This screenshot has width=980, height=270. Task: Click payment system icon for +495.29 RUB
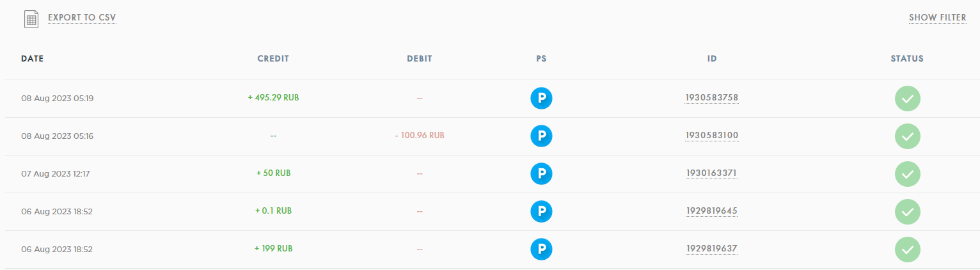pos(541,99)
